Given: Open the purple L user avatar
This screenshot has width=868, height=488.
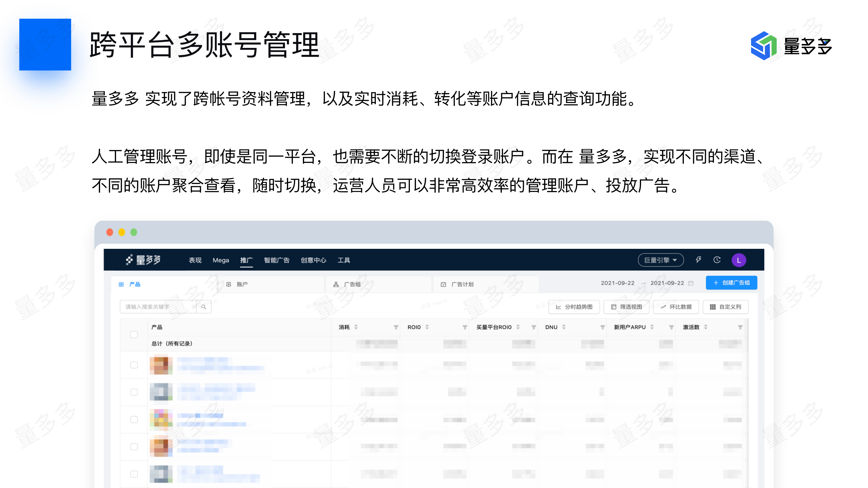Looking at the screenshot, I should (x=739, y=260).
